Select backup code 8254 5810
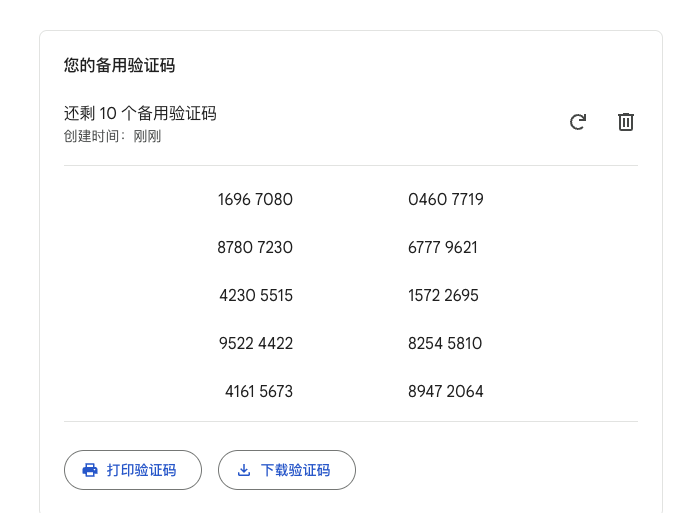This screenshot has width=677, height=513. pyautogui.click(x=445, y=343)
